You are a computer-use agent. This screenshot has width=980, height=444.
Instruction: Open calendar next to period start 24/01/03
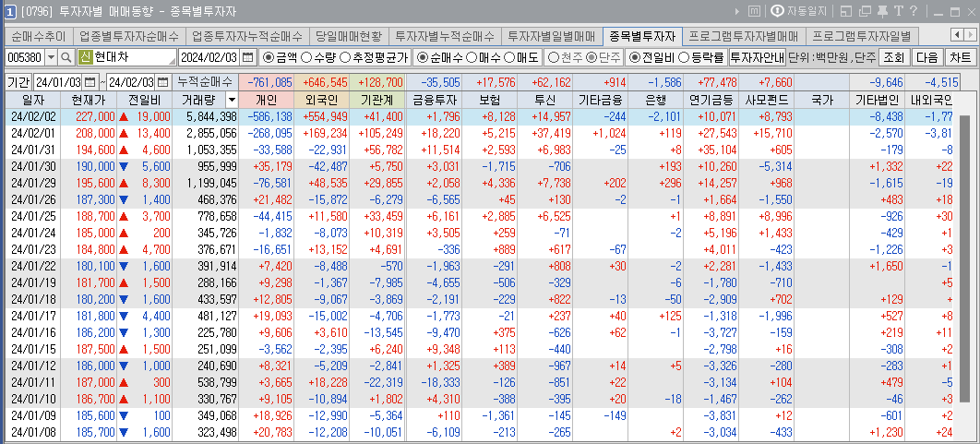[x=90, y=82]
